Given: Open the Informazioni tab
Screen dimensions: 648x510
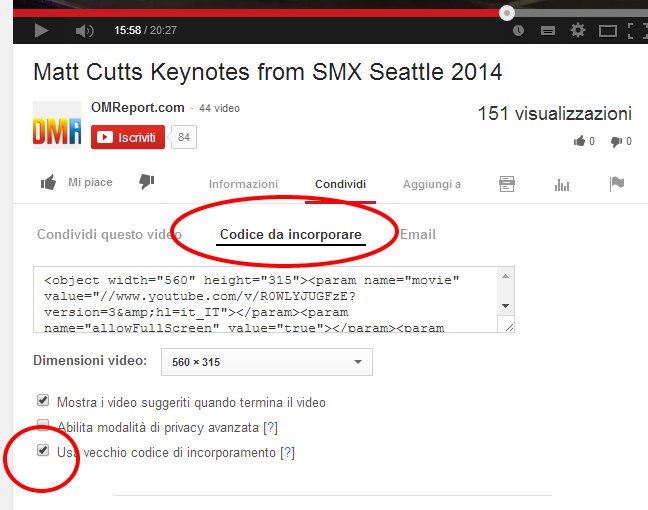Looking at the screenshot, I should point(243,184).
